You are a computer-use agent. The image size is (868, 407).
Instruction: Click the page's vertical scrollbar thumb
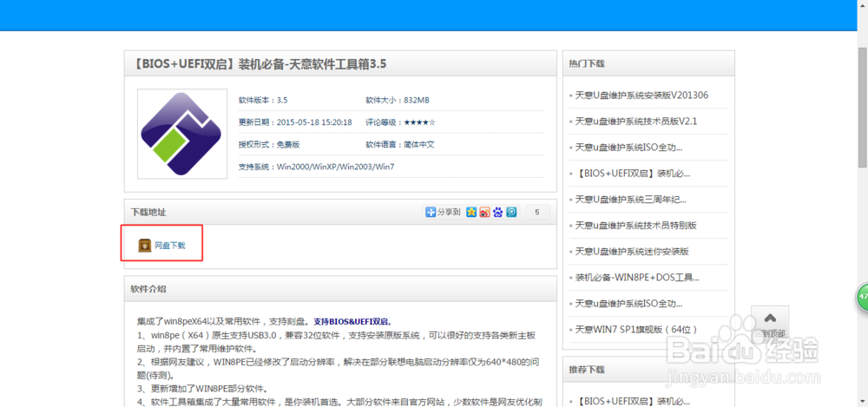pyautogui.click(x=863, y=107)
